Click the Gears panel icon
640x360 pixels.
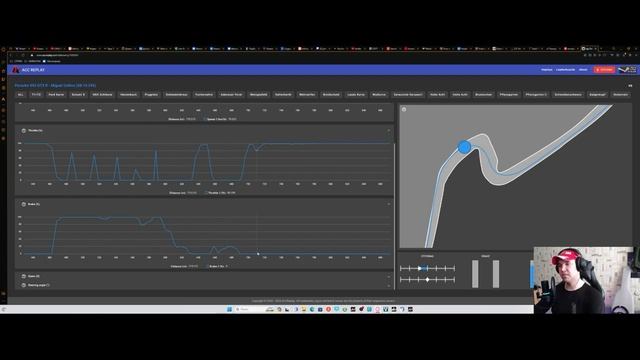24,276
